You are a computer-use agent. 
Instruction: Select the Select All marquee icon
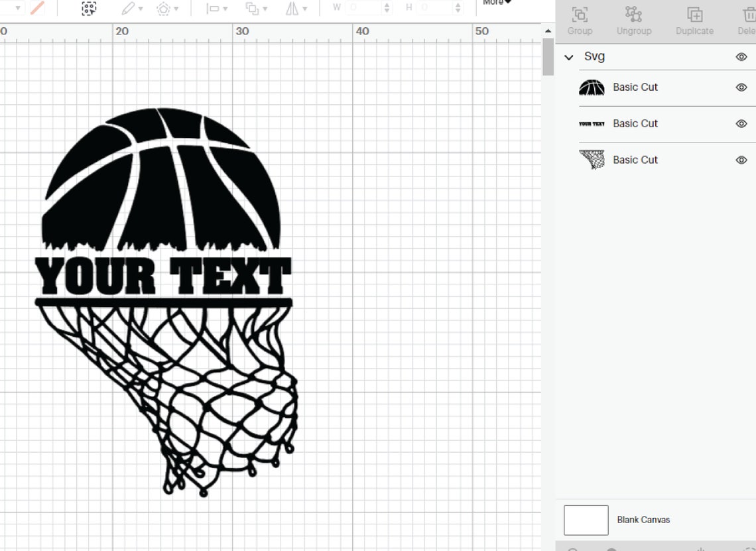[x=88, y=9]
